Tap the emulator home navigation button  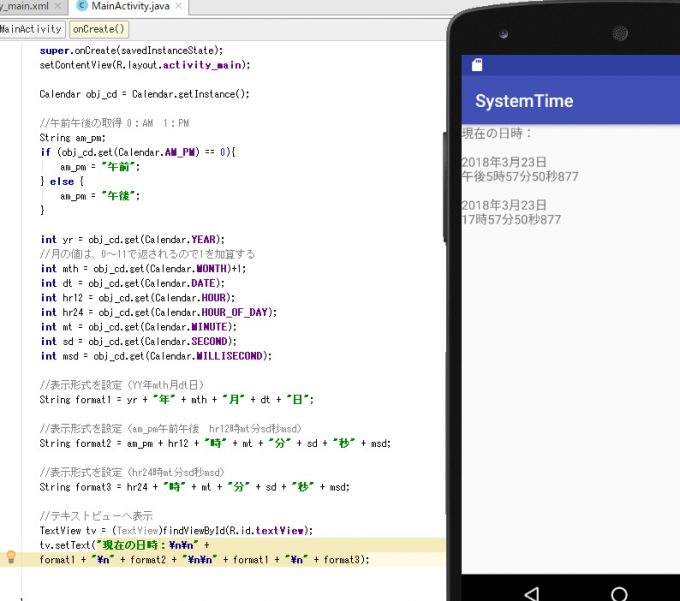pos(619,594)
